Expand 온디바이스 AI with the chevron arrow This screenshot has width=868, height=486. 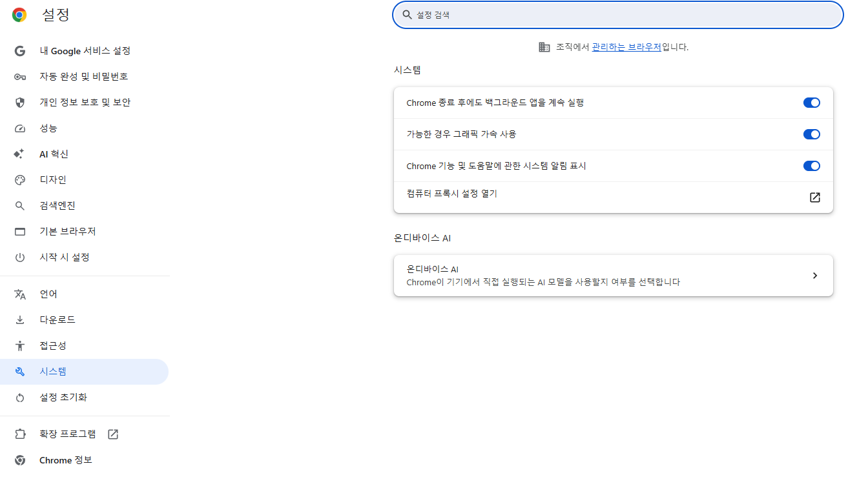point(815,276)
